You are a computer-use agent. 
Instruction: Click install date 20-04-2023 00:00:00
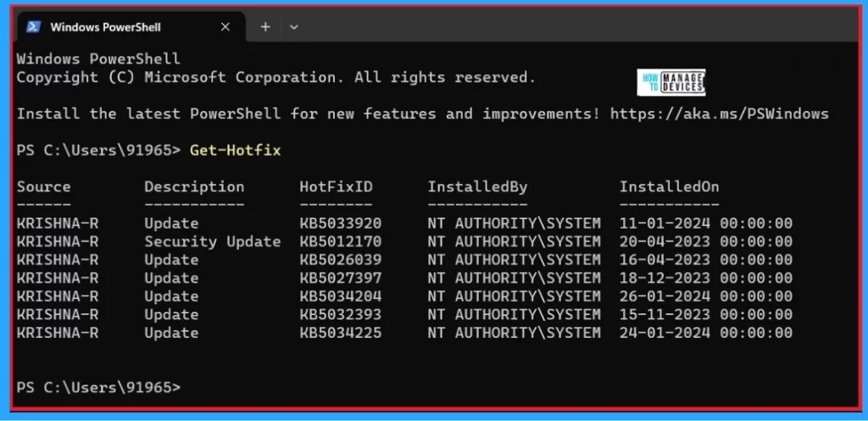click(x=706, y=241)
